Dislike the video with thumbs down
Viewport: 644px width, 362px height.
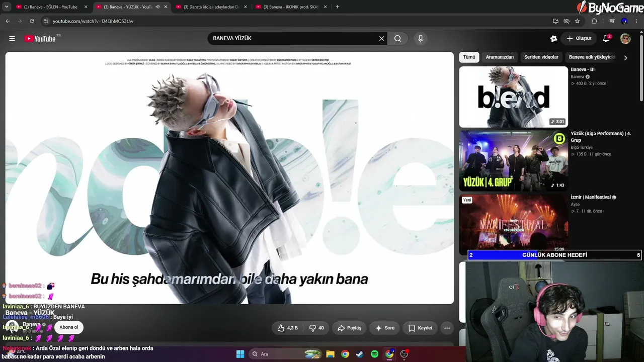(316, 328)
